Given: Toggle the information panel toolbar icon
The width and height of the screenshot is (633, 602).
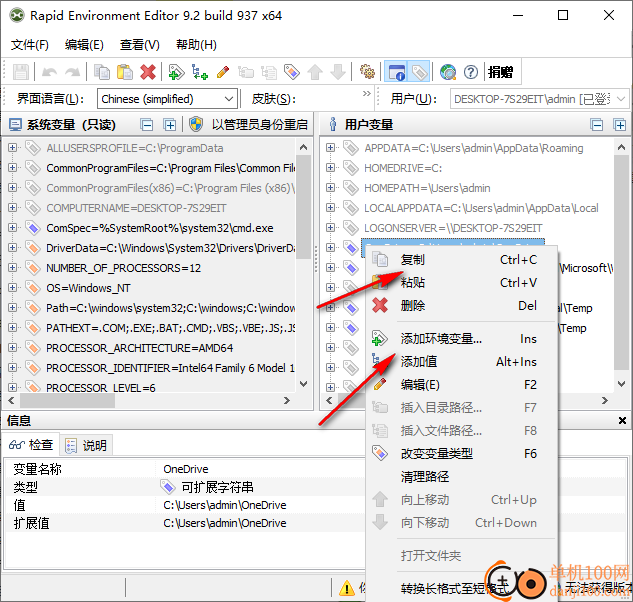Looking at the screenshot, I should tap(396, 72).
